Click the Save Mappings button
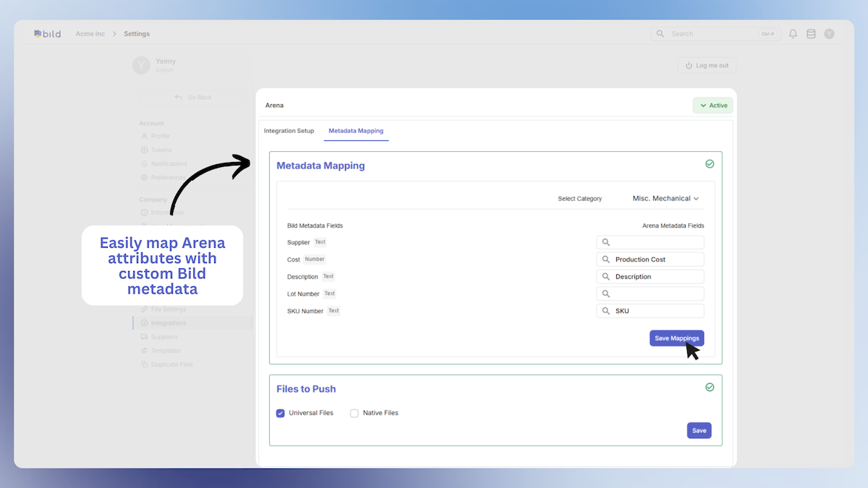 tap(676, 338)
